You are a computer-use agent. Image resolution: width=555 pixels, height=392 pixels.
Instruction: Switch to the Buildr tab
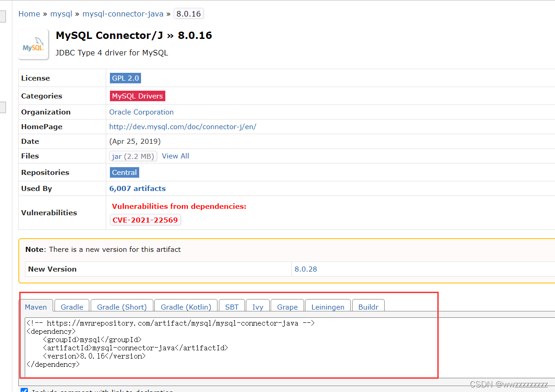click(368, 307)
